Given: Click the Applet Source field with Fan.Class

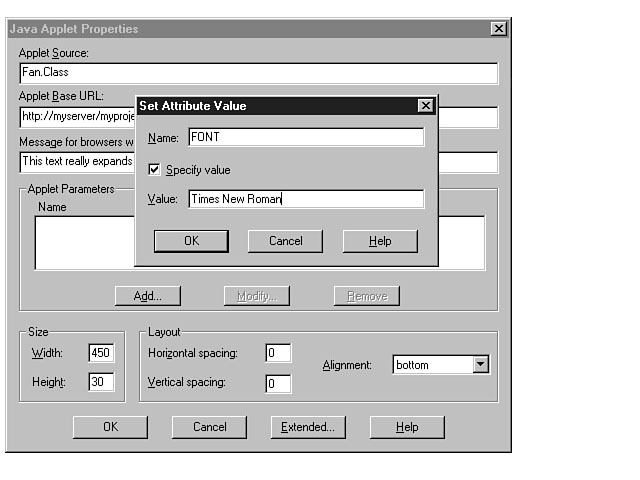Looking at the screenshot, I should click(x=258, y=73).
